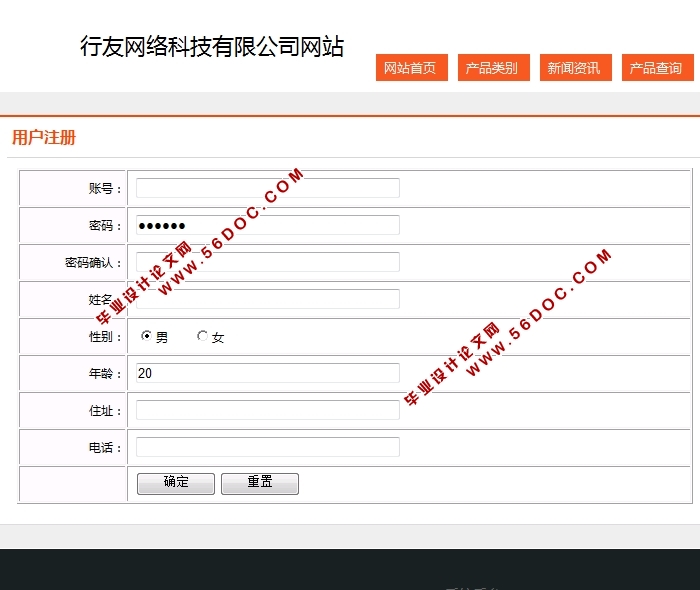Submit form with 确定 button
The height and width of the screenshot is (590, 700).
tap(176, 484)
